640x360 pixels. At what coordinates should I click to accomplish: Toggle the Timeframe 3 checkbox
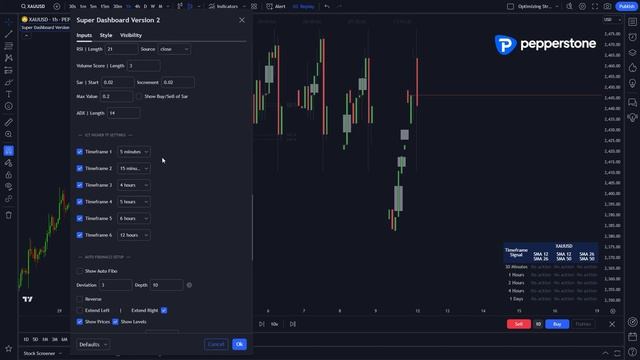pyautogui.click(x=80, y=185)
